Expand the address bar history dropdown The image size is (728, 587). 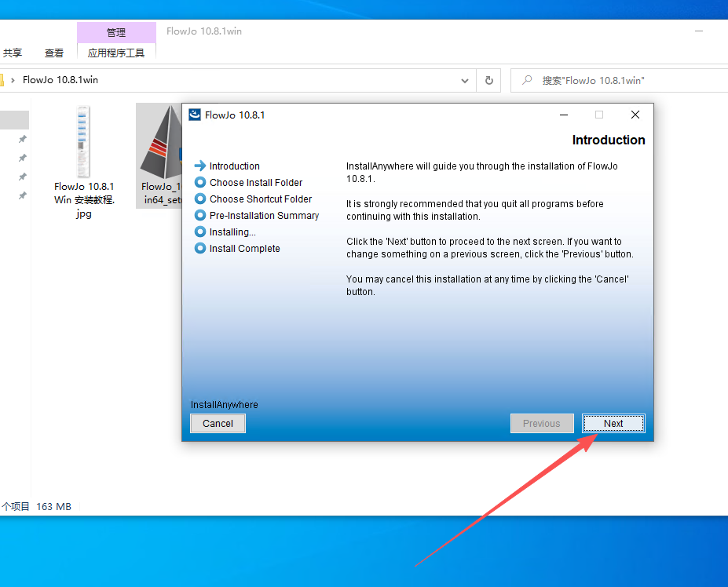pyautogui.click(x=465, y=80)
